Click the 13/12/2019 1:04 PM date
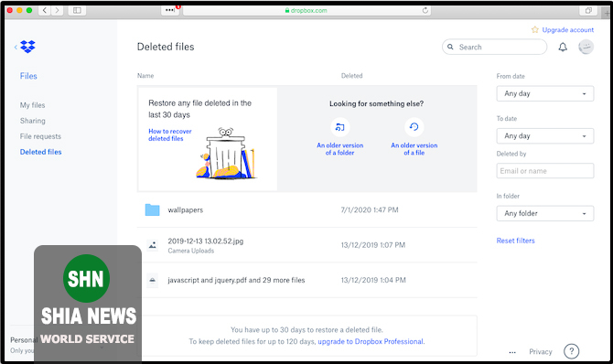The image size is (613, 364). click(373, 281)
